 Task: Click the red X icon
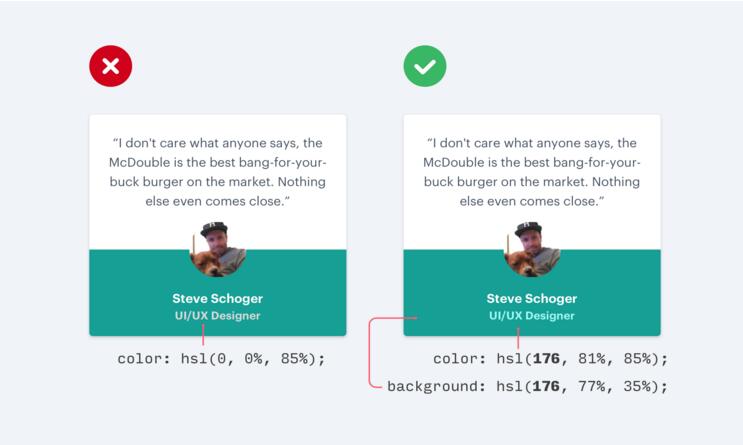point(110,67)
